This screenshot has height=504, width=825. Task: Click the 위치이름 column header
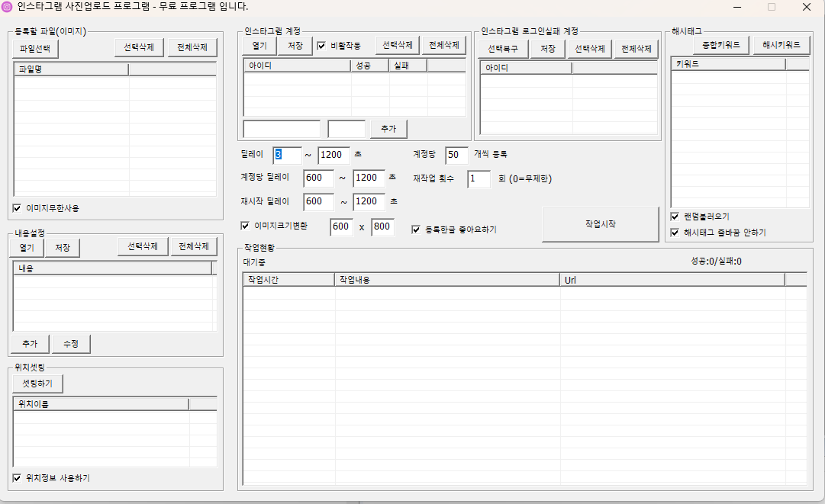[101, 404]
